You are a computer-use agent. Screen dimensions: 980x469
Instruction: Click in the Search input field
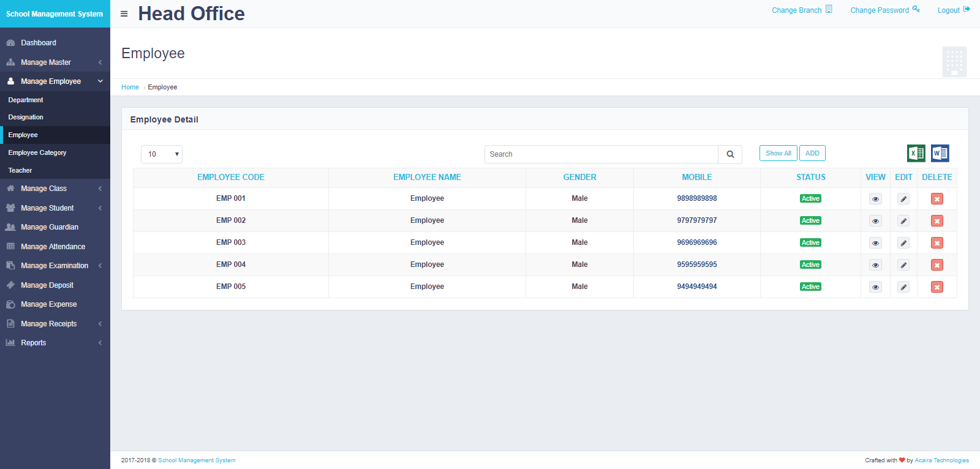pyautogui.click(x=601, y=154)
